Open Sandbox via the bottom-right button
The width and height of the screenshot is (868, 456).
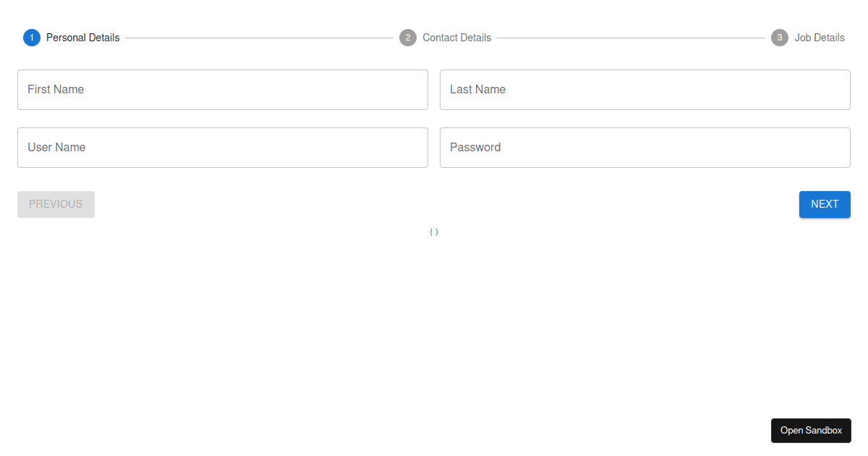coord(811,430)
